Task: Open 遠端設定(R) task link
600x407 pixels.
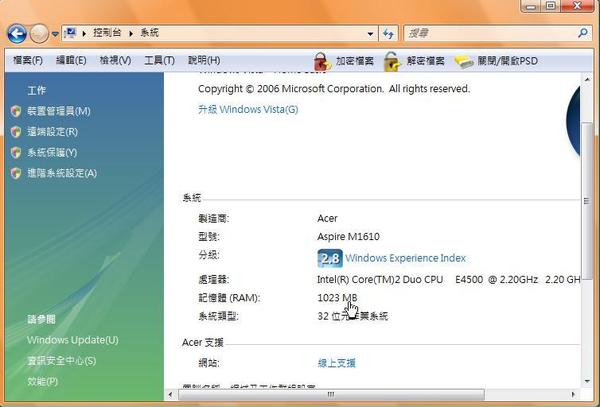Action: point(52,132)
